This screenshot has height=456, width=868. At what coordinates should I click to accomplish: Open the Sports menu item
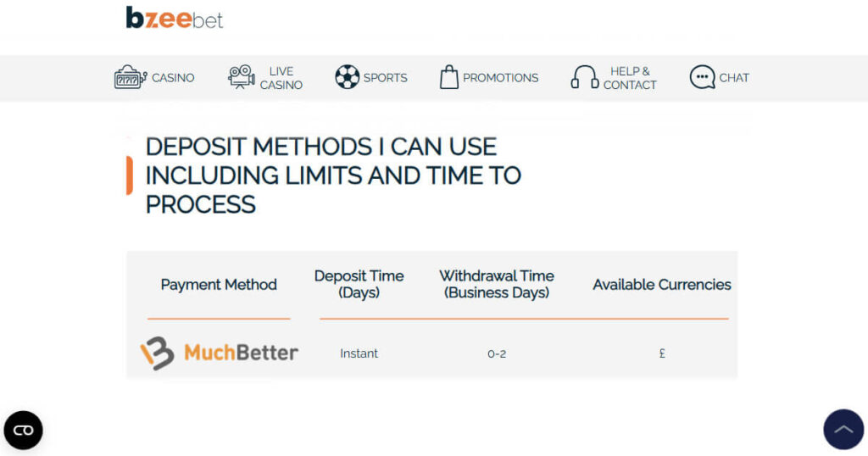point(386,78)
